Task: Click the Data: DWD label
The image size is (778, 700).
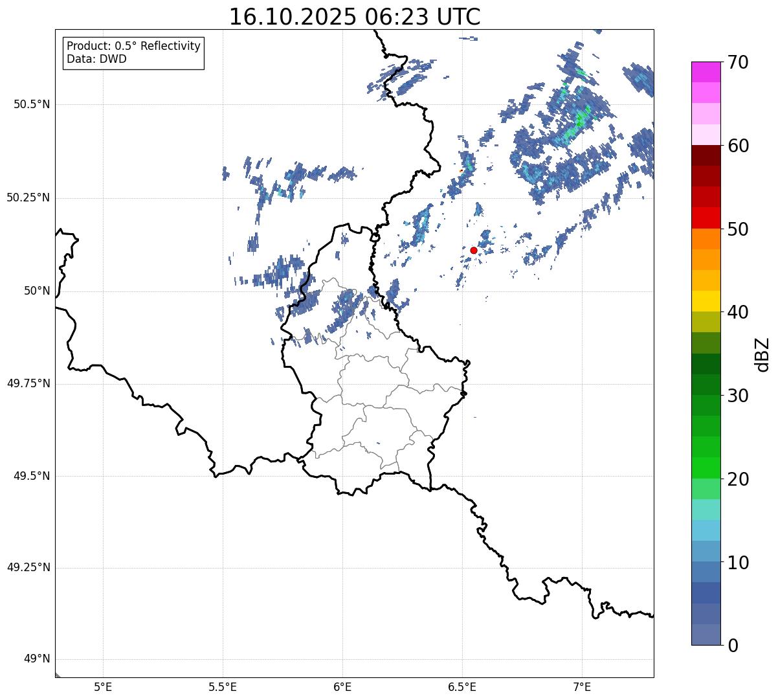Action: (x=96, y=60)
